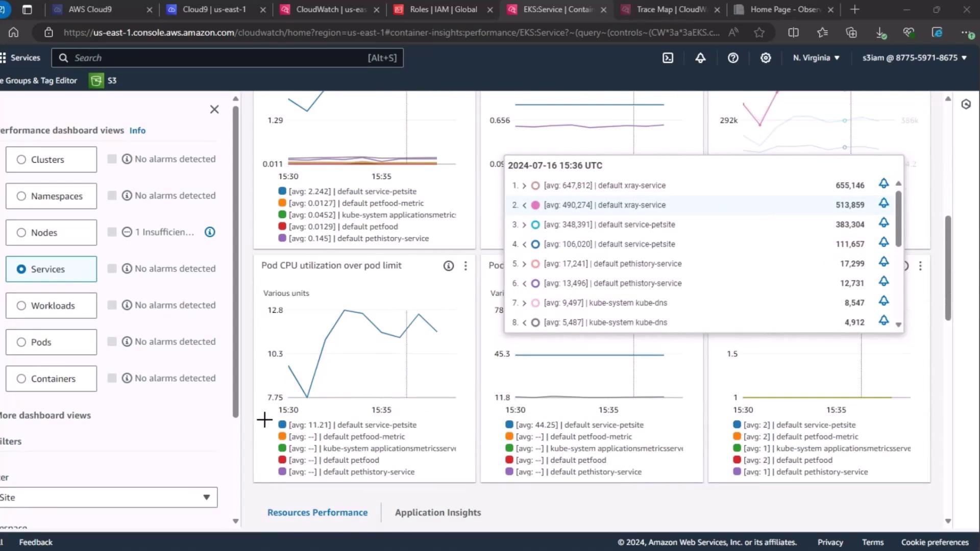This screenshot has height=551, width=980.
Task: Open the Privacy footer link
Action: (x=830, y=542)
